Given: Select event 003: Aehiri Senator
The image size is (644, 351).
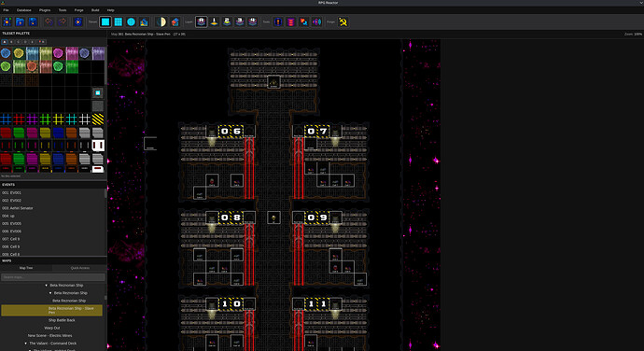Looking at the screenshot, I should (x=52, y=208).
